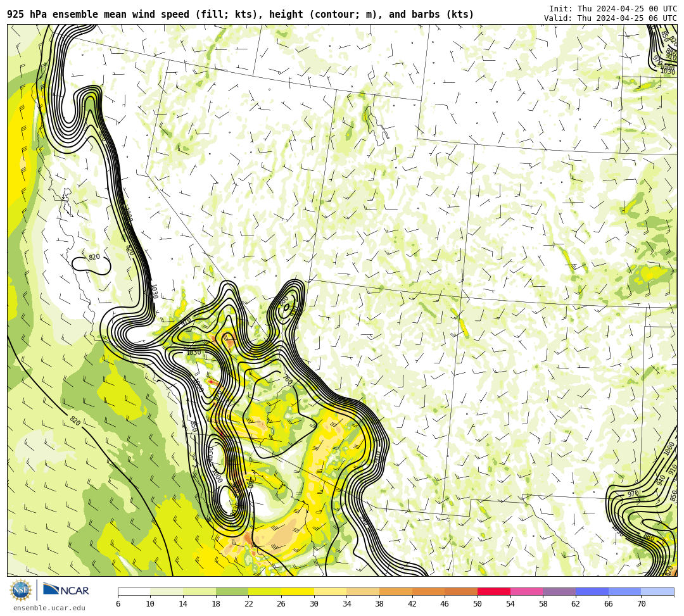This screenshot has width=684, height=616.
Task: Pick the light blue 66–70 kts colorbar segment
Action: [x=624, y=591]
